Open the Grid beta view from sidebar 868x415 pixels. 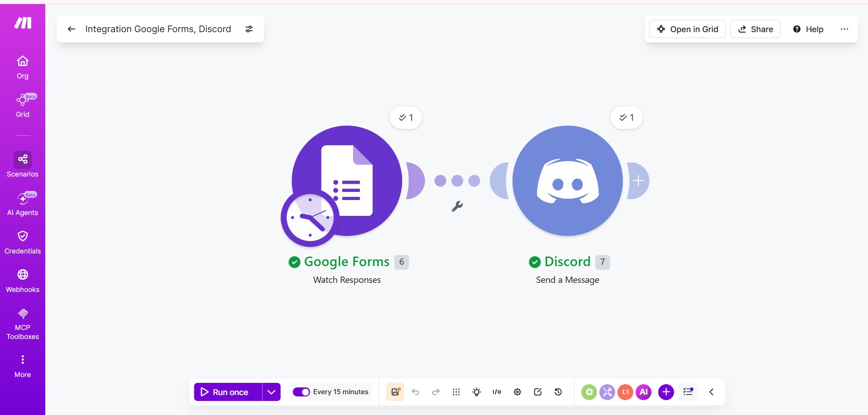coord(23,105)
